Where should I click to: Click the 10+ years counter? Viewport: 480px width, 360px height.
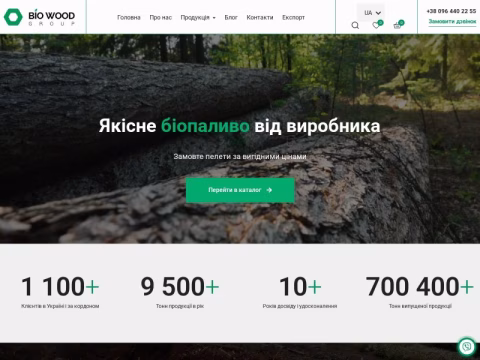tap(300, 286)
